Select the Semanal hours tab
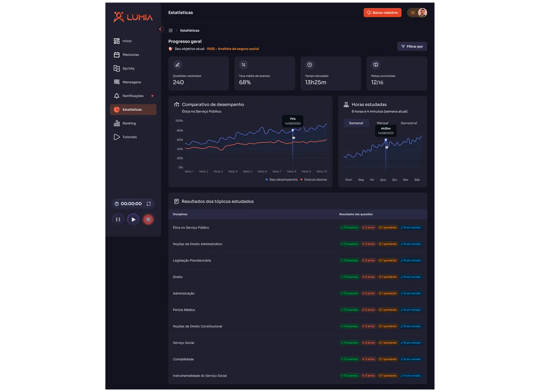The height and width of the screenshot is (392, 540). click(x=356, y=123)
